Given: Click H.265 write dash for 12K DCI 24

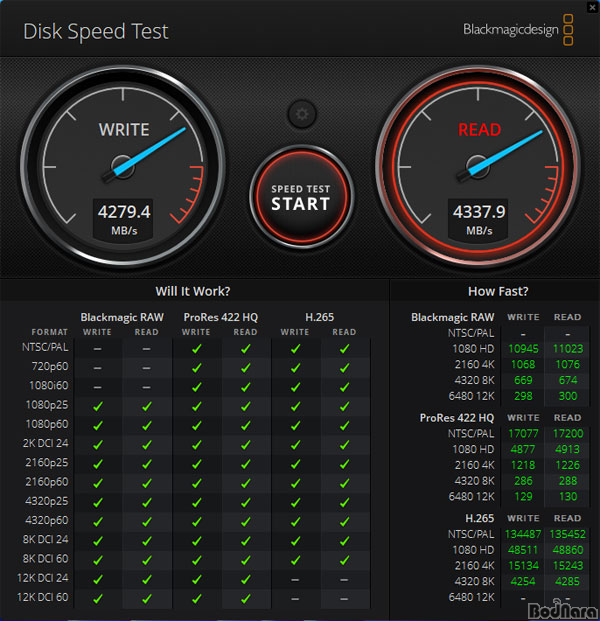Looking at the screenshot, I should coord(295,580).
